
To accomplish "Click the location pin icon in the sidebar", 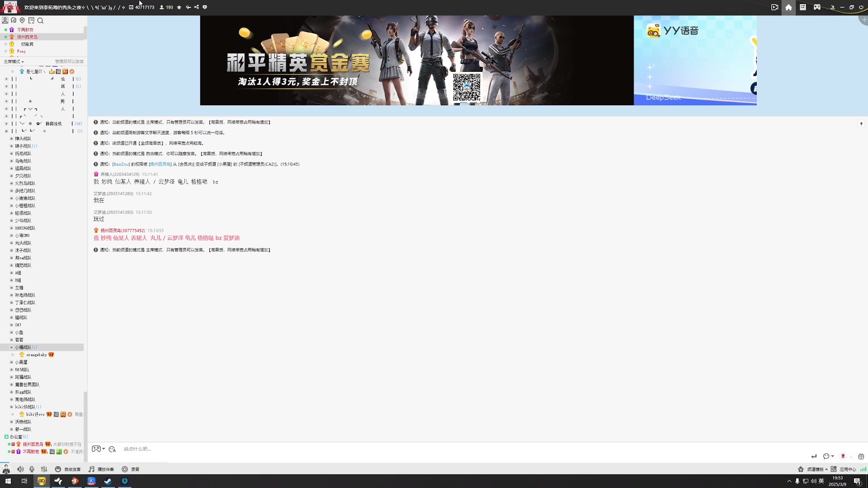I will point(22,20).
